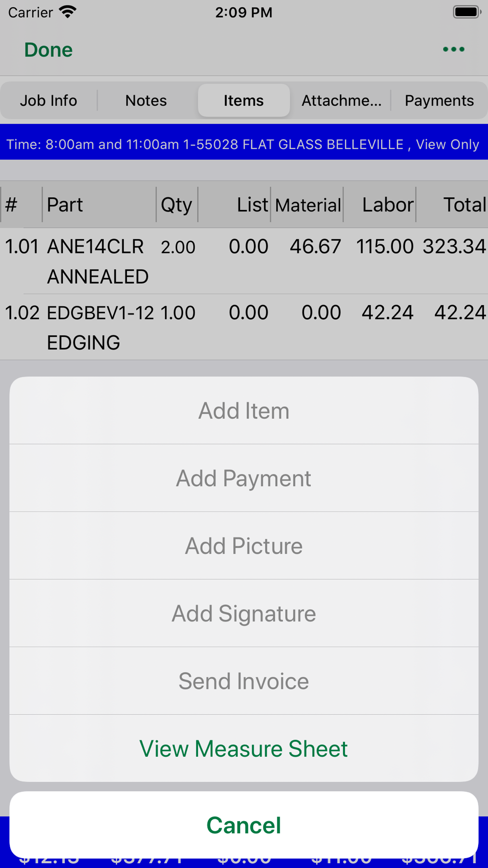Viewport: 488px width, 868px height.
Task: Select the Items tab
Action: click(244, 101)
